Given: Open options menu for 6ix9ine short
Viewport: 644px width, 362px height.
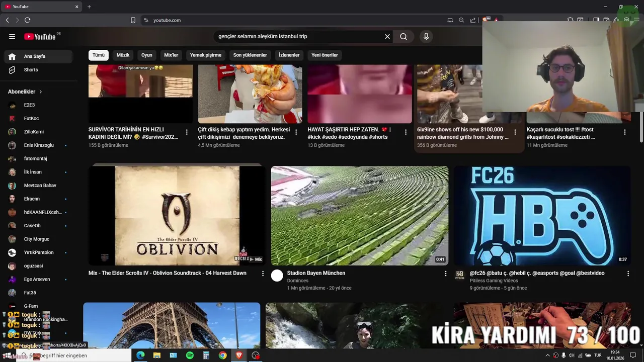Looking at the screenshot, I should click(x=515, y=132).
